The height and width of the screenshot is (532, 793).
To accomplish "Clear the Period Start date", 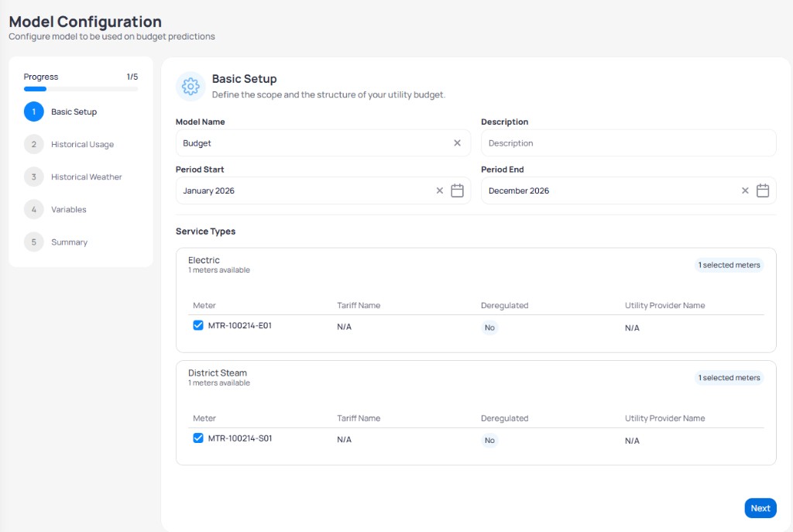I will (440, 190).
